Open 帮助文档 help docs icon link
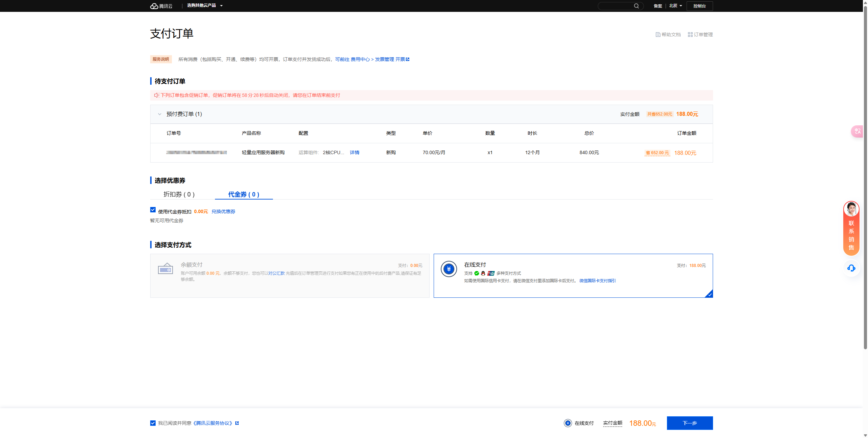868x438 pixels. coord(658,35)
